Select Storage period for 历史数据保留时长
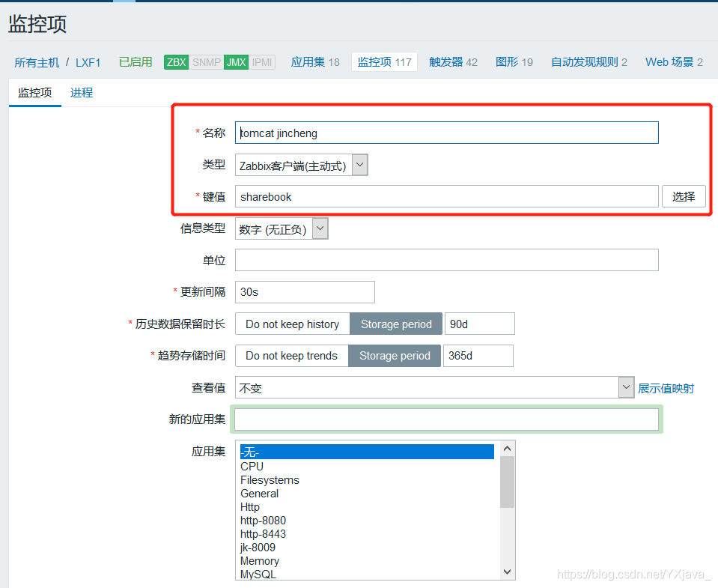The image size is (718, 588). point(396,324)
